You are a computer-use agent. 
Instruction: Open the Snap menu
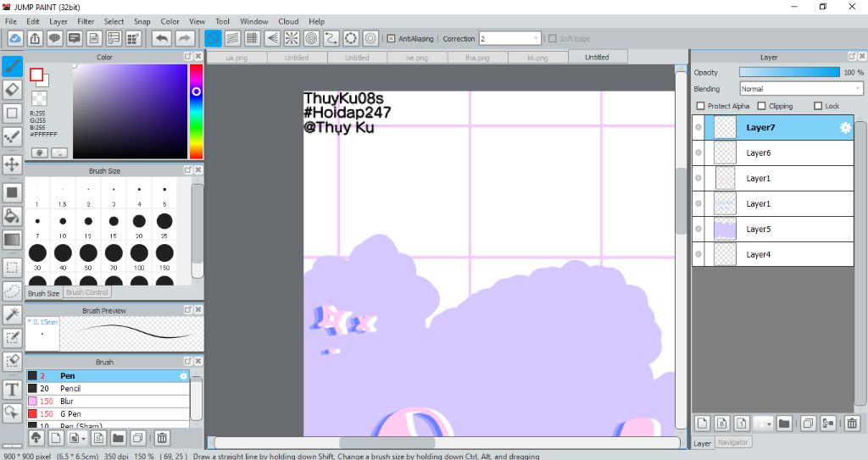tap(142, 21)
